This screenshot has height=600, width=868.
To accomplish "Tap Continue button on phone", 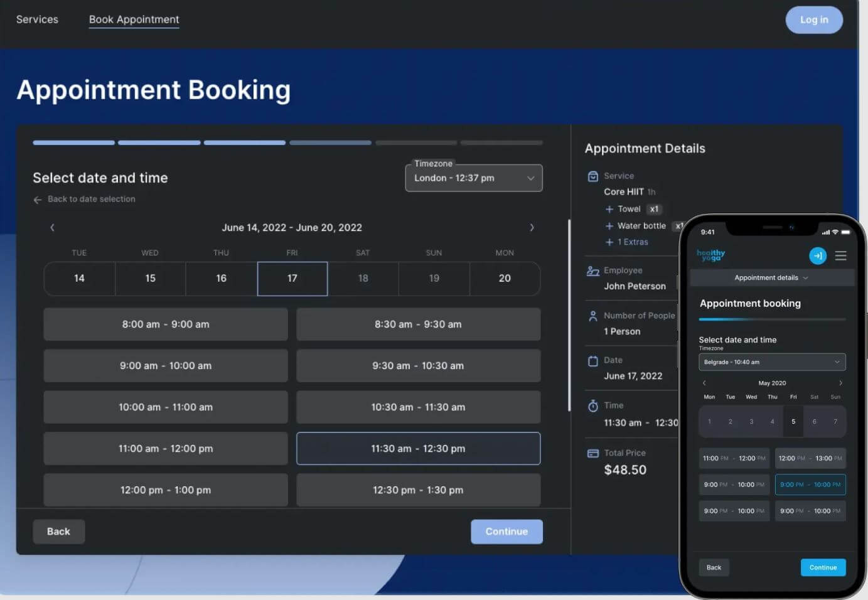I will point(823,567).
